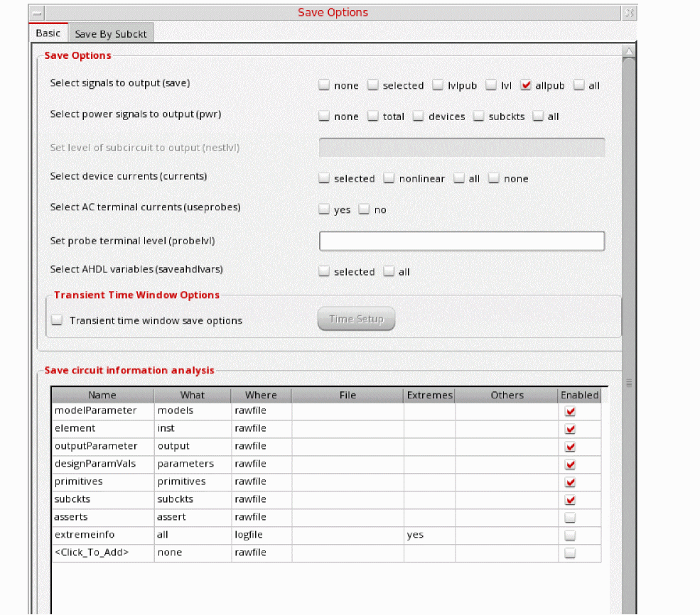Open the window menu icon in title bar

coord(37,13)
